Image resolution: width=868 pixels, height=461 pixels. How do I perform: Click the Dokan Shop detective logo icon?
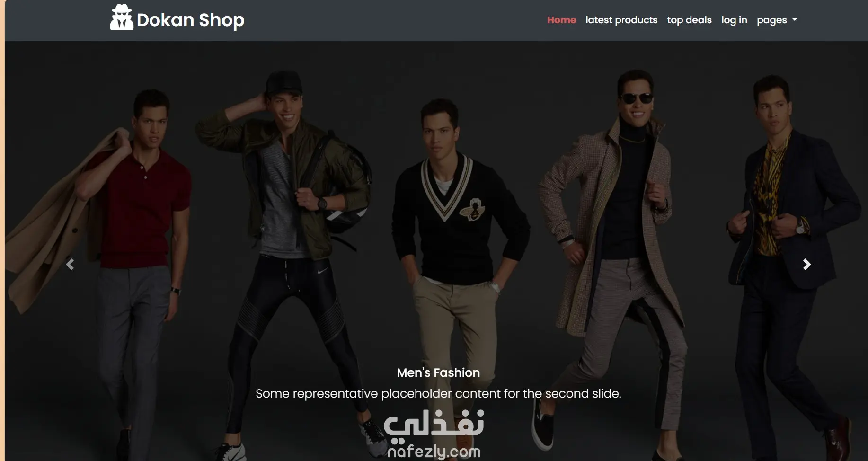click(122, 18)
